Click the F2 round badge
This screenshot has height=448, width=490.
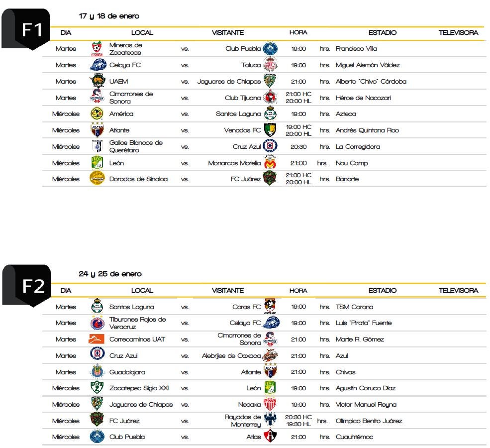coord(29,286)
